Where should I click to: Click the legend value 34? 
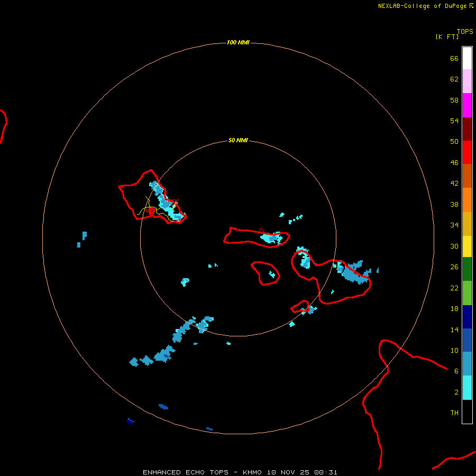454,225
